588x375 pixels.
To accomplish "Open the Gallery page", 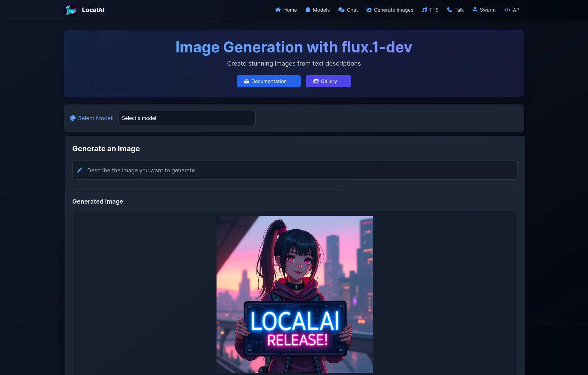I will (328, 81).
